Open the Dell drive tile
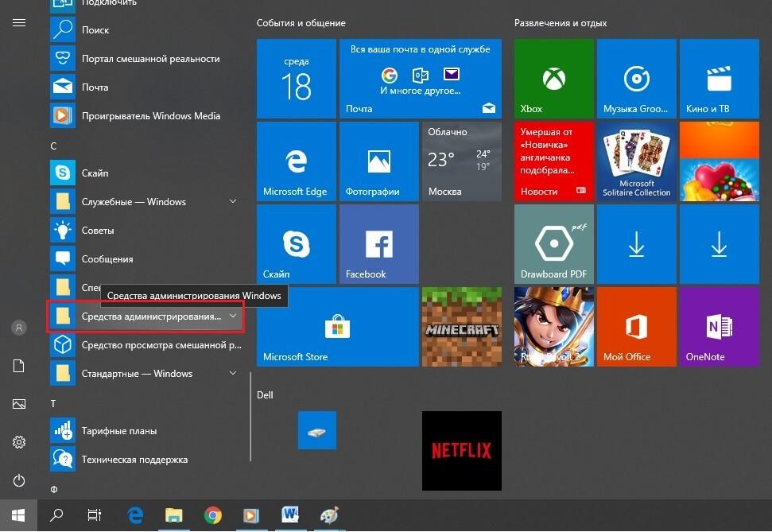 [x=317, y=430]
